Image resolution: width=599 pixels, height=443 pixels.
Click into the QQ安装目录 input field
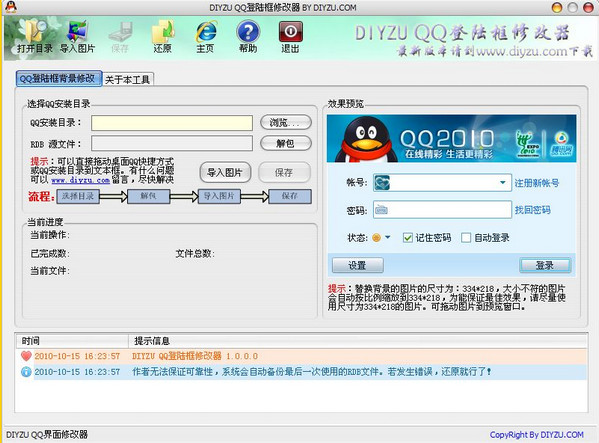tap(172, 123)
